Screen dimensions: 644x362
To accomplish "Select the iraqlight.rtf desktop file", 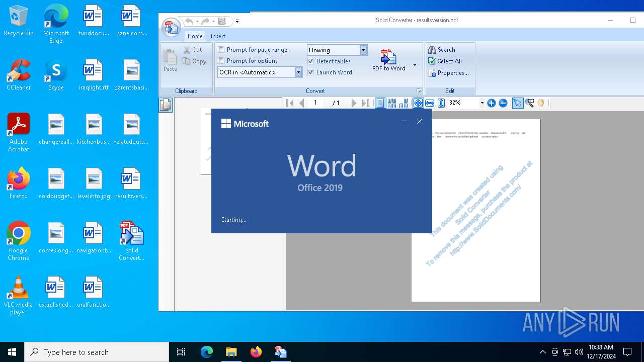I will click(x=94, y=75).
